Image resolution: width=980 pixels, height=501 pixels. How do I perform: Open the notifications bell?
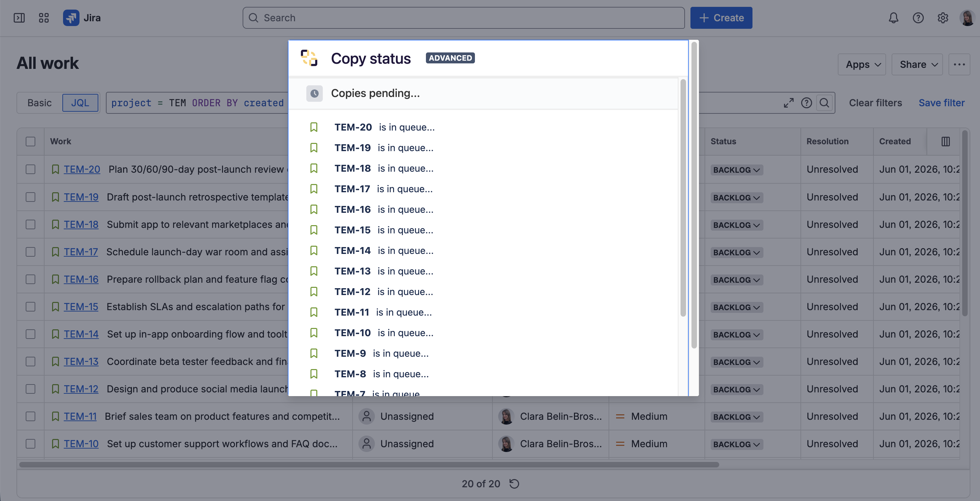[x=893, y=18]
